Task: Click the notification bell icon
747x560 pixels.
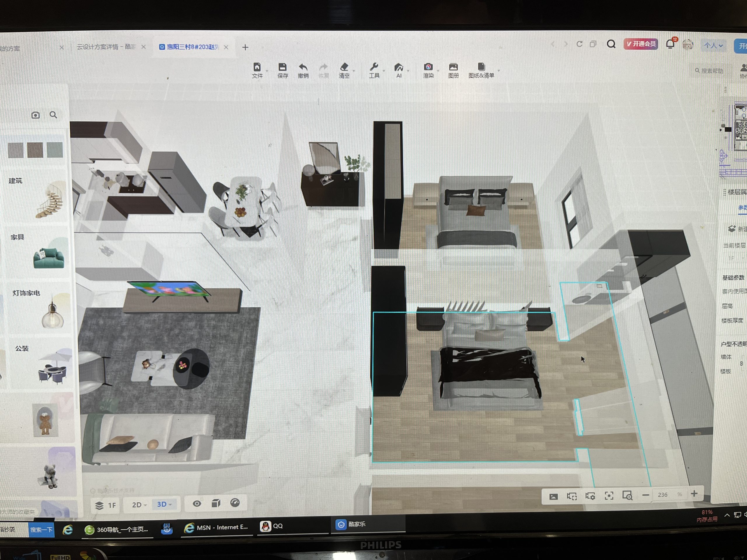Action: coord(670,44)
